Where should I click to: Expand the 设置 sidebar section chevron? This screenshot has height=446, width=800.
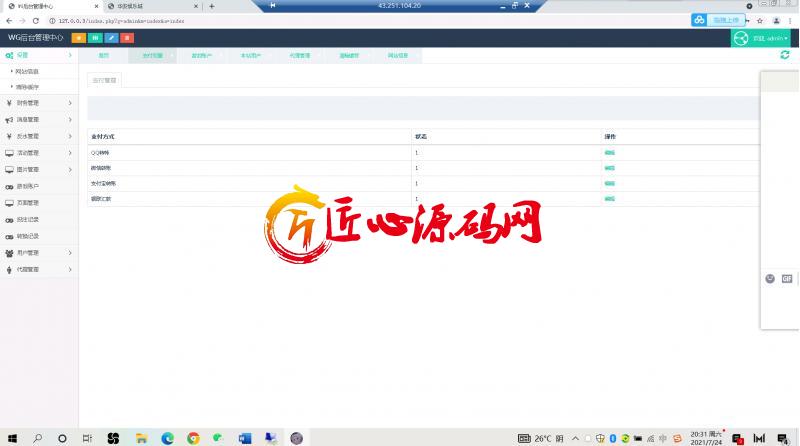coord(70,55)
